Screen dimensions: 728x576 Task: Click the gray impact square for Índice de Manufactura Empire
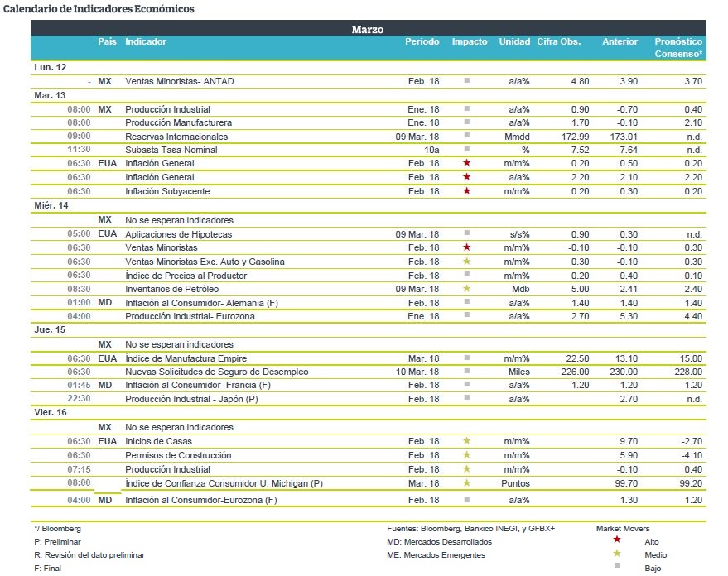466,357
